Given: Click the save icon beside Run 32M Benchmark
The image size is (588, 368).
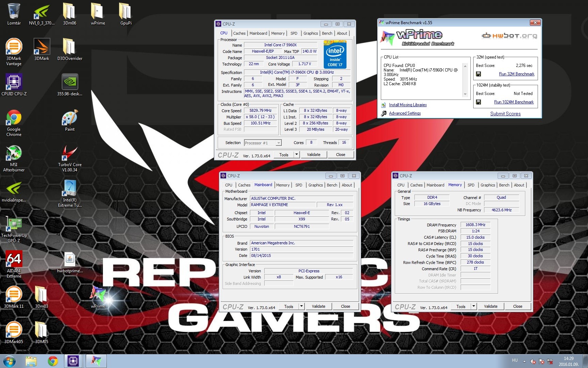Looking at the screenshot, I should 478,74.
